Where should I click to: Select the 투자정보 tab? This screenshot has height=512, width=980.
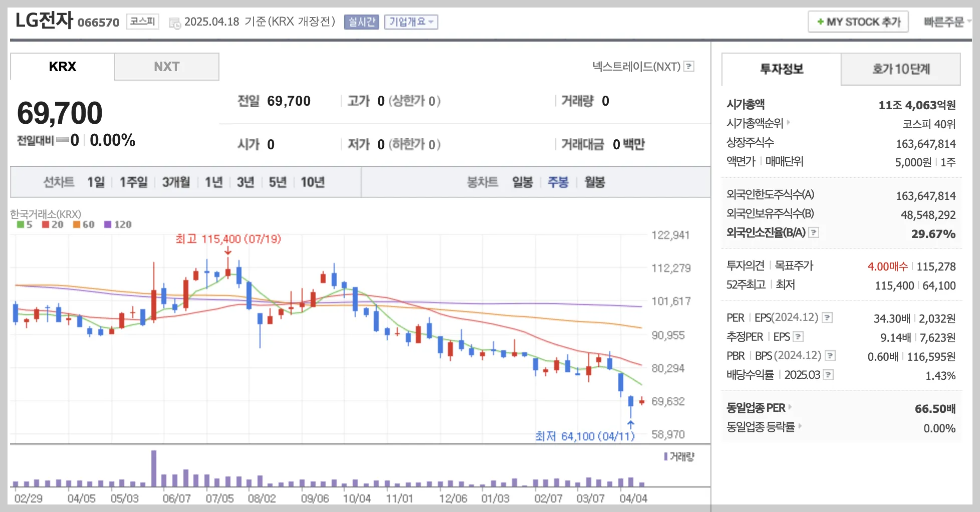pyautogui.click(x=782, y=69)
